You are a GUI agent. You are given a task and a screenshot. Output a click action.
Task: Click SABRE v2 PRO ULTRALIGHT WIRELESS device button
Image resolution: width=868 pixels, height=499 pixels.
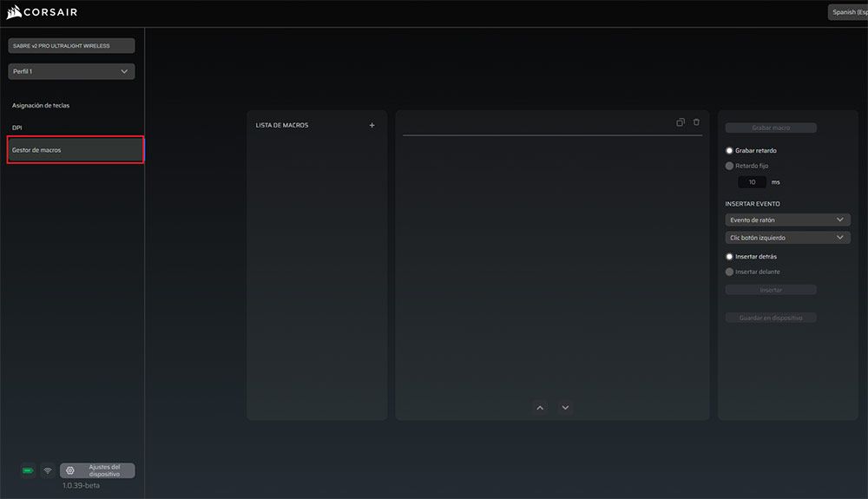coord(71,46)
